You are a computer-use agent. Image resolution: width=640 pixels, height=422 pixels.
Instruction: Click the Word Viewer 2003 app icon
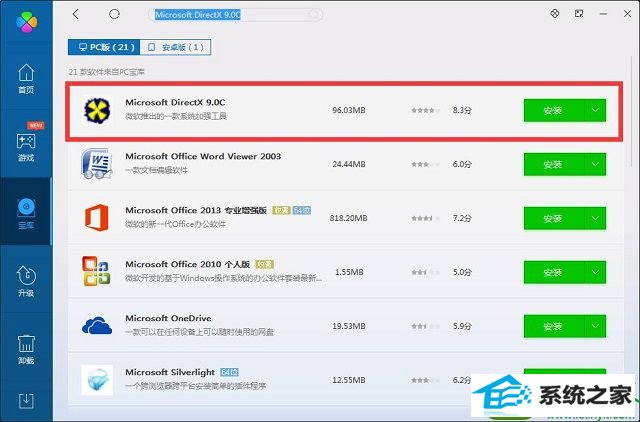click(x=97, y=164)
